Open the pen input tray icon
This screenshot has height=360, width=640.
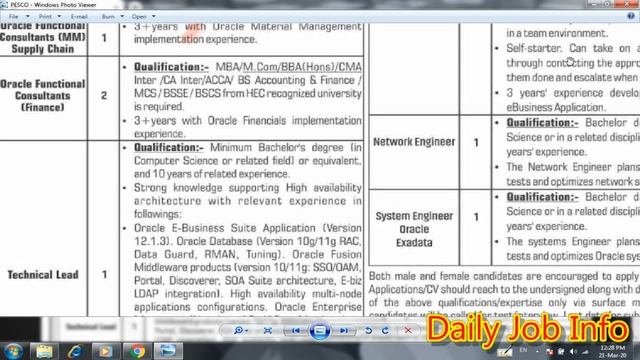505,351
